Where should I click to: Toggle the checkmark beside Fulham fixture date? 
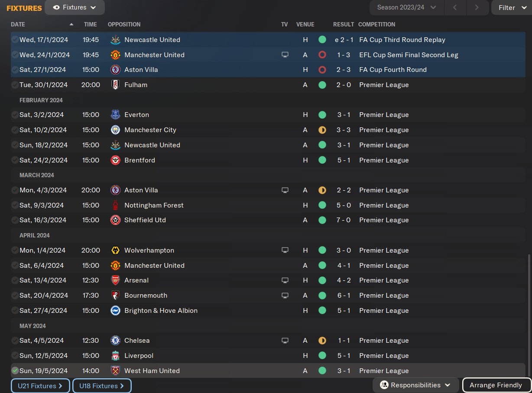coord(15,85)
